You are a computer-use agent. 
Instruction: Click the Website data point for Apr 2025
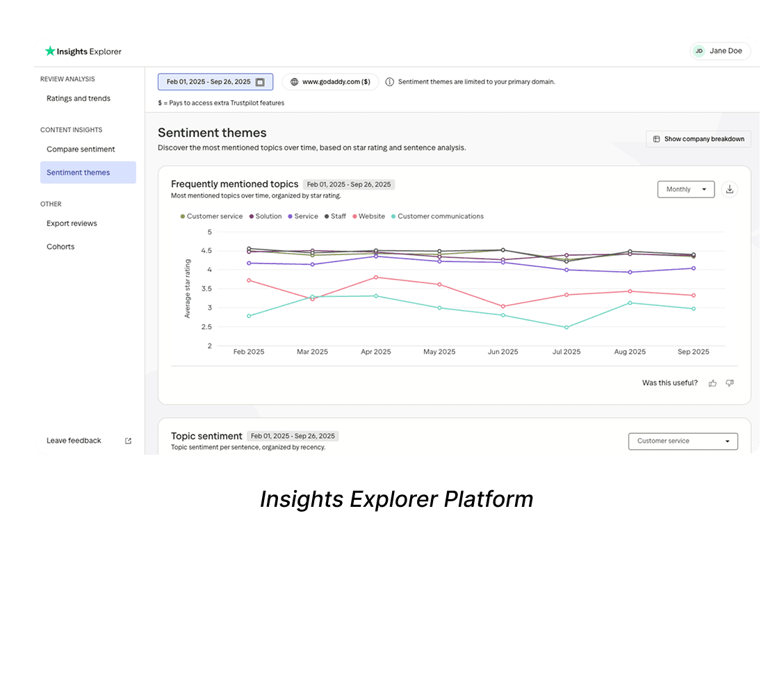(x=376, y=277)
